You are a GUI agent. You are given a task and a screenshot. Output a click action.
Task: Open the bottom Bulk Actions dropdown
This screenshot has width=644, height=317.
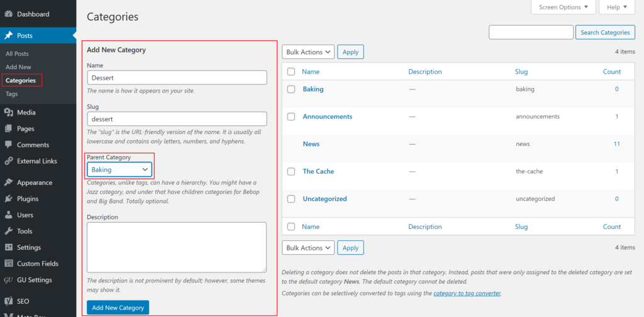(308, 248)
